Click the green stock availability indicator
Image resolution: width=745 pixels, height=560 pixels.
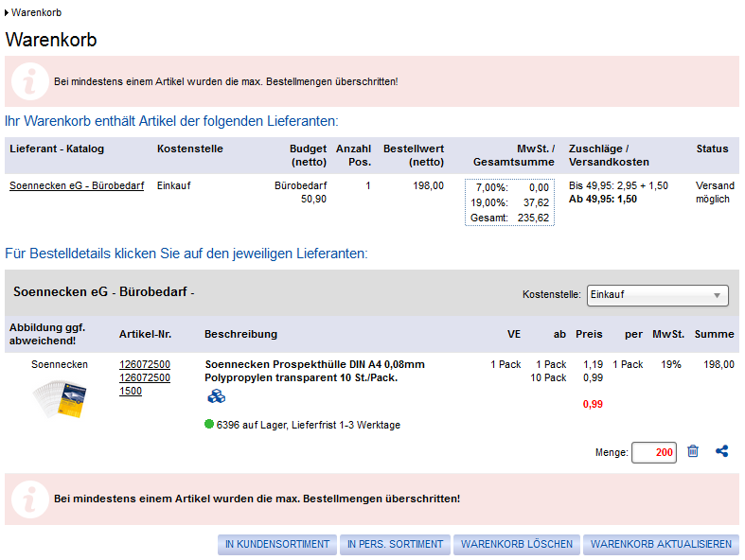point(208,424)
